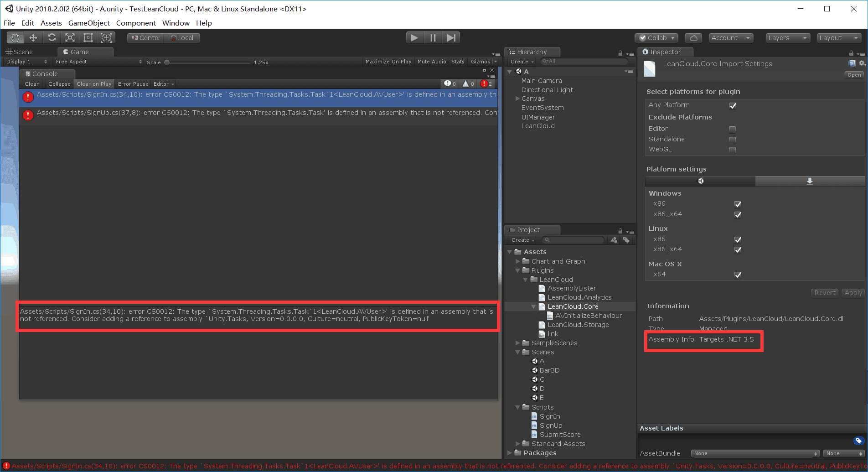Lock the Project panel

pos(620,231)
